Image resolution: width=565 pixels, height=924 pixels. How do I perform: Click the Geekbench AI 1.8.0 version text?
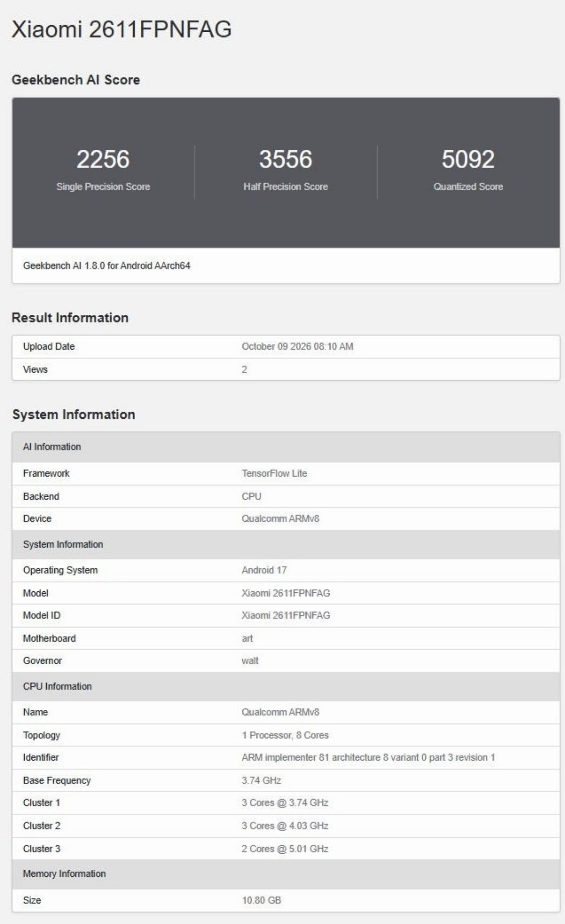[x=106, y=265]
